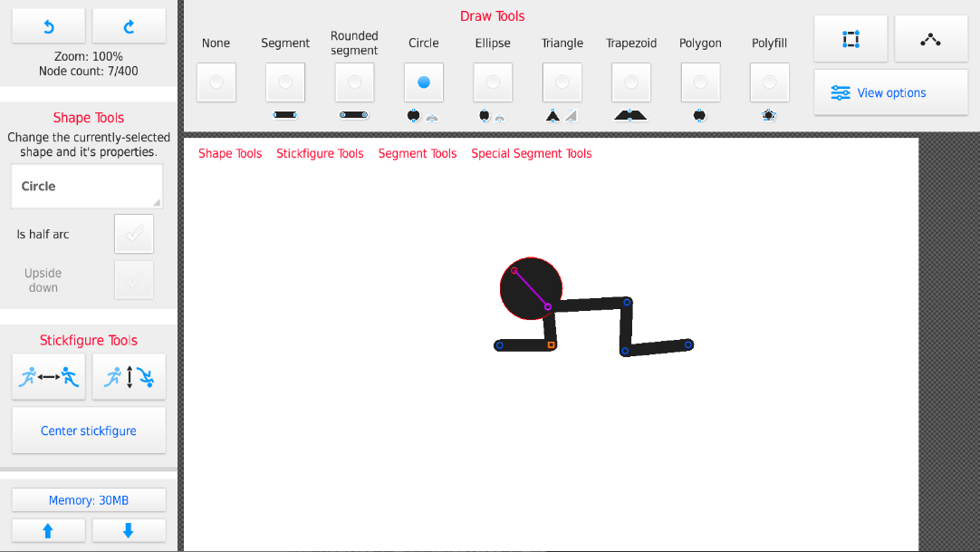Click the polygon shape preview icon
Screen dimensions: 980x552
tap(699, 115)
